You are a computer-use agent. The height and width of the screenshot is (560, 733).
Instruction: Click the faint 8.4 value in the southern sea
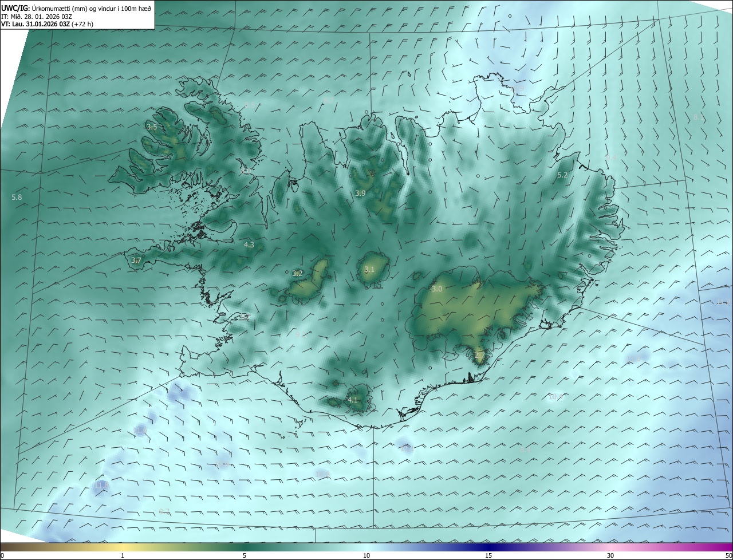526,450
